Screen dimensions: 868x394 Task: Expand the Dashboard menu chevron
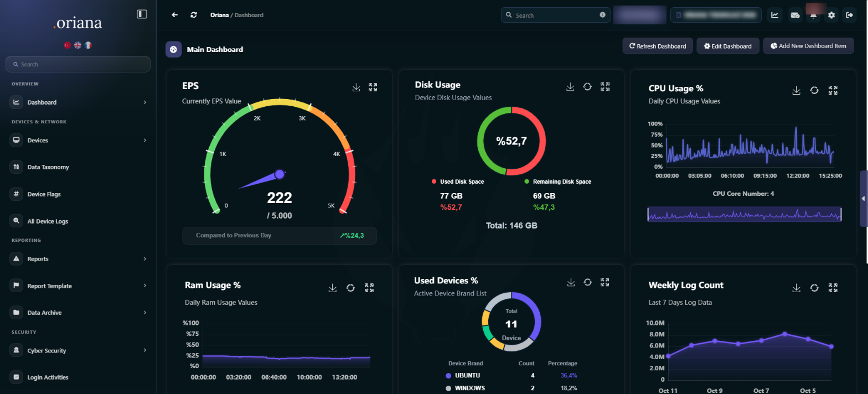point(144,102)
